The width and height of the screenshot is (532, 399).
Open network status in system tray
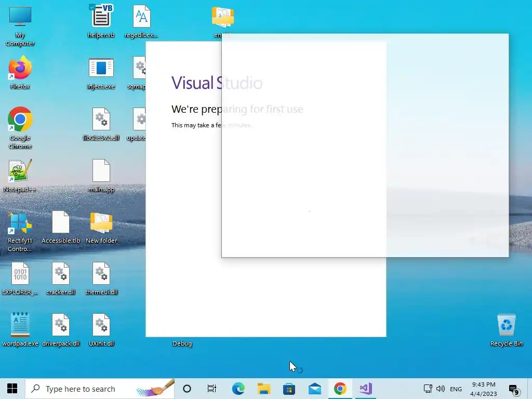coord(428,389)
